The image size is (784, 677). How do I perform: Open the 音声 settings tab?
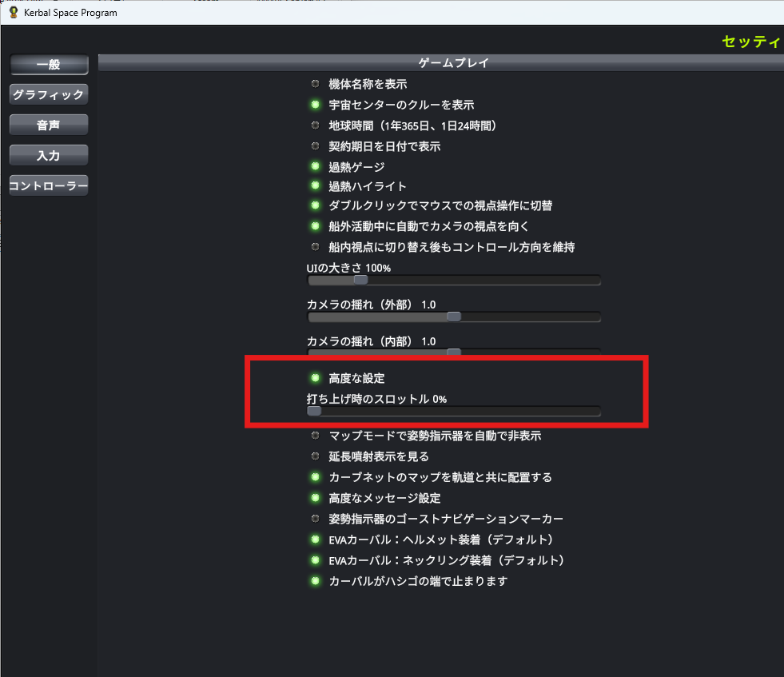point(48,125)
